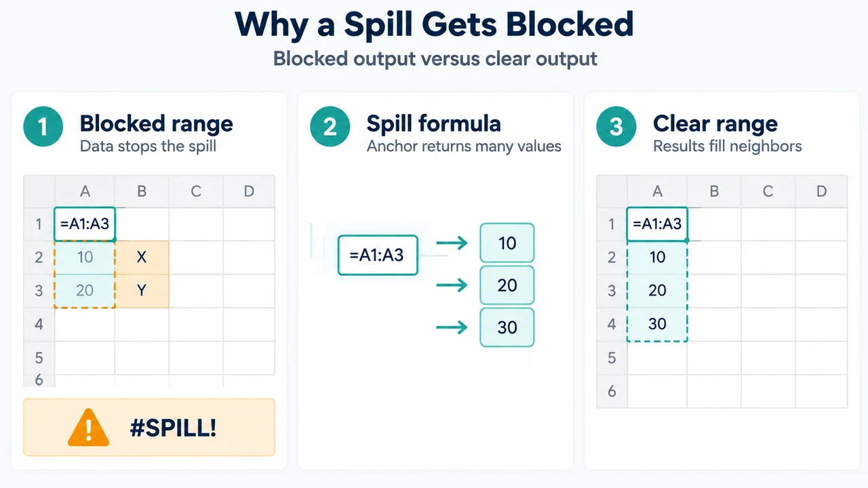
Task: Click the arrow pointing to value 10
Action: click(x=452, y=243)
